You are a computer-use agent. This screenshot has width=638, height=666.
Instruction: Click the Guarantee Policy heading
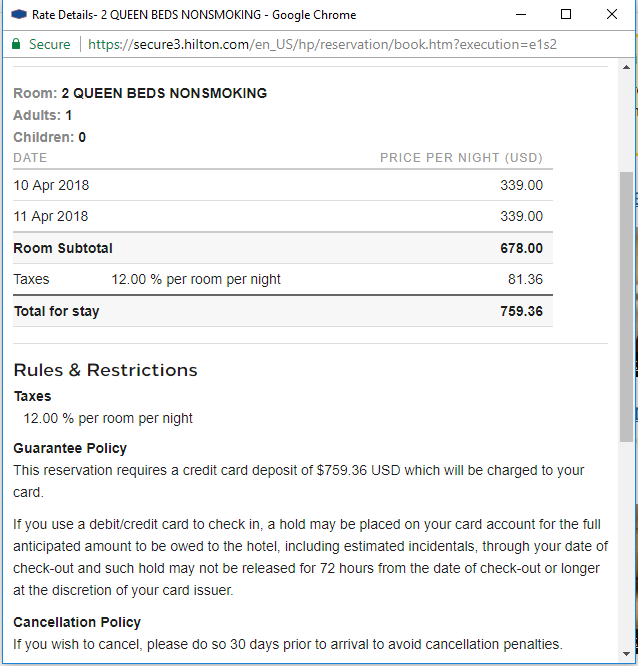[x=70, y=448]
